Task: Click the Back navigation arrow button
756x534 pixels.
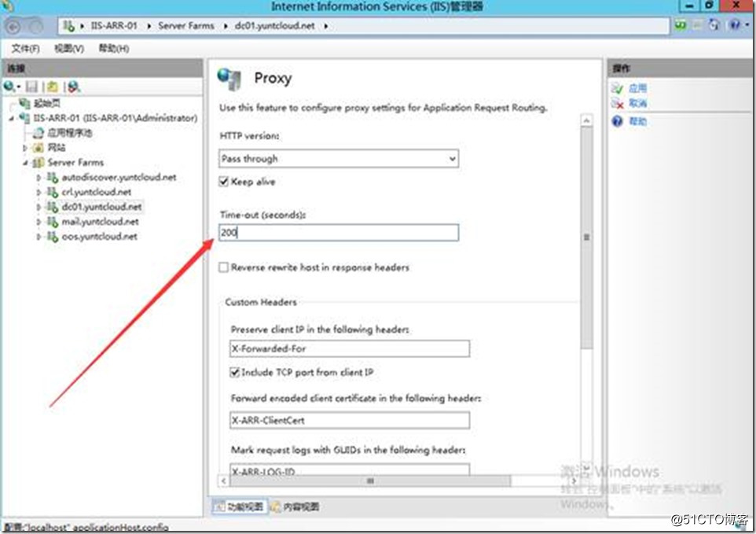Action: [13, 26]
